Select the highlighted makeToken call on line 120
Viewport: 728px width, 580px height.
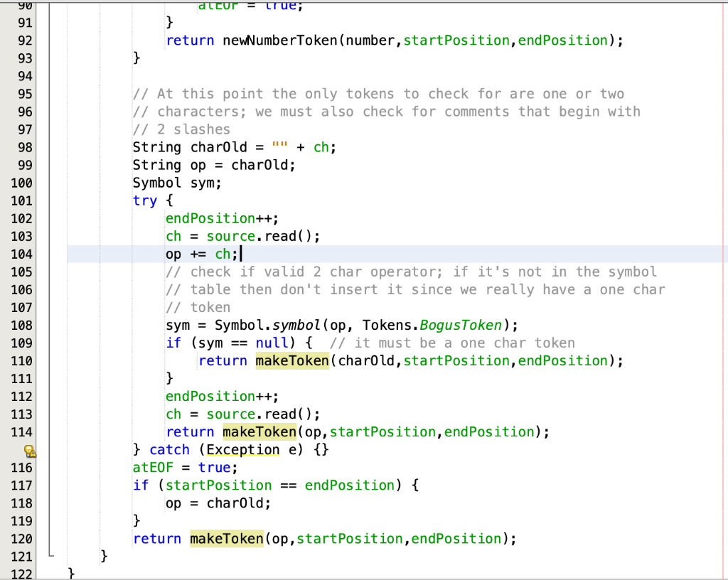click(x=226, y=539)
